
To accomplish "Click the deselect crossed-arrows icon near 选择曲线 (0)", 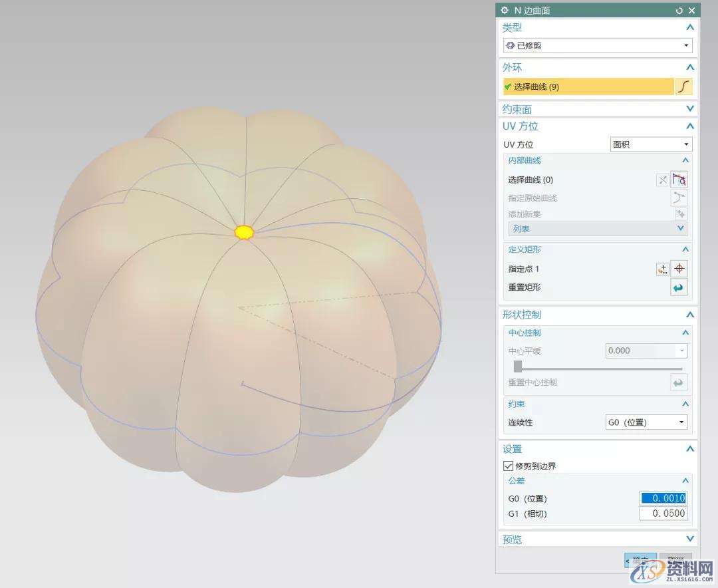I will 663,180.
